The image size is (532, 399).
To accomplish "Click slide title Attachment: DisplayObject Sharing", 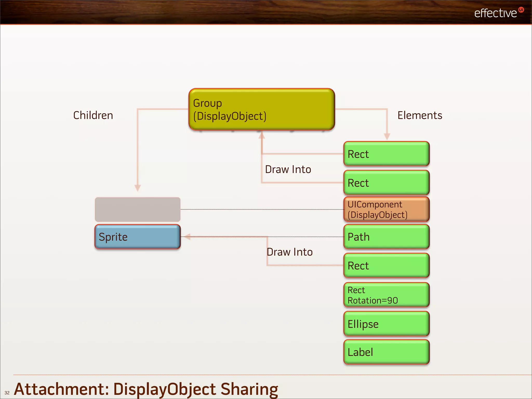I will [x=146, y=389].
